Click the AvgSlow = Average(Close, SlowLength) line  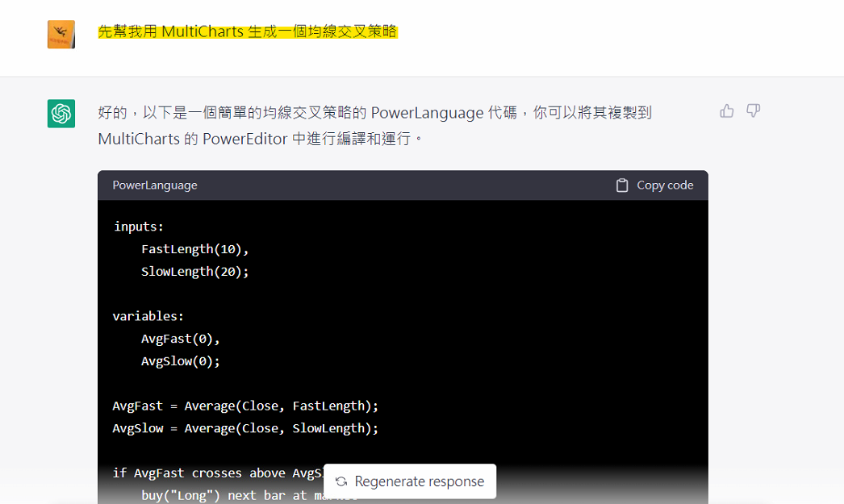coord(245,429)
